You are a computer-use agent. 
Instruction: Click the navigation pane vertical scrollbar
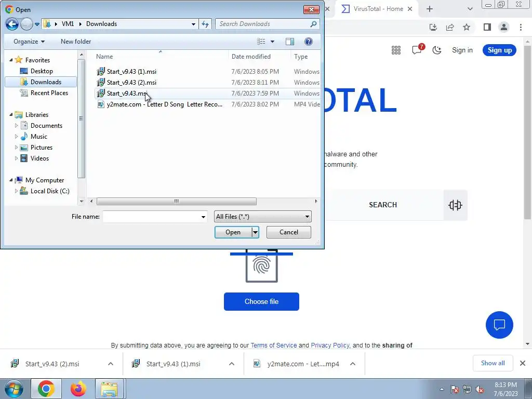coord(81,119)
